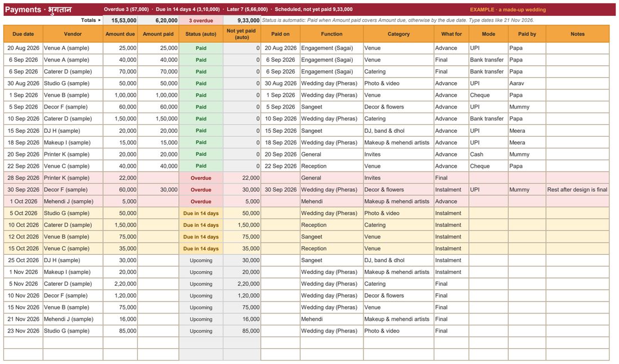The height and width of the screenshot is (364, 619).
Task: Click the 75,000 not-yet-paid cell for 15 Nov 2026
Action: (x=242, y=308)
